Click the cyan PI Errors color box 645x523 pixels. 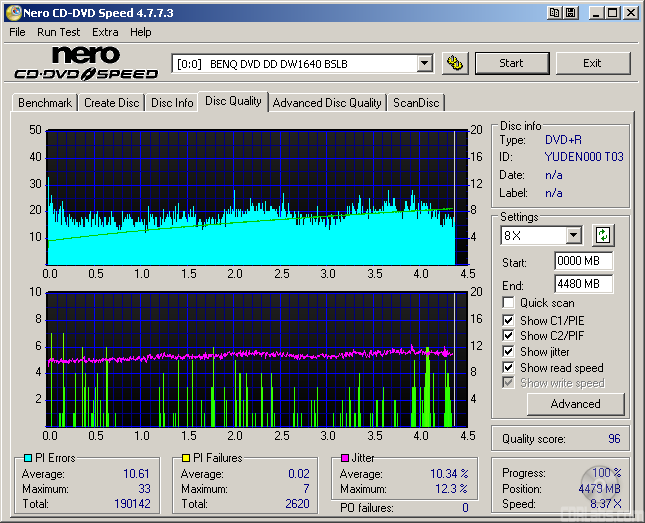pos(27,458)
